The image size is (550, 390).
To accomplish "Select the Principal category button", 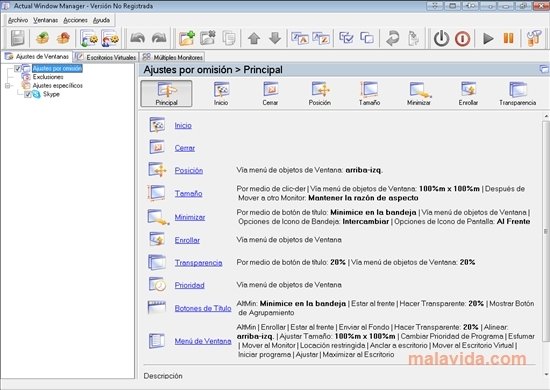I will (x=166, y=94).
